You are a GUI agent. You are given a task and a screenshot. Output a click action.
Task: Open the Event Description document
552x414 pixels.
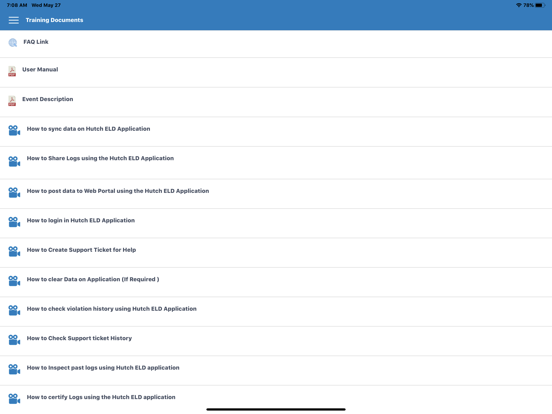pos(276,102)
